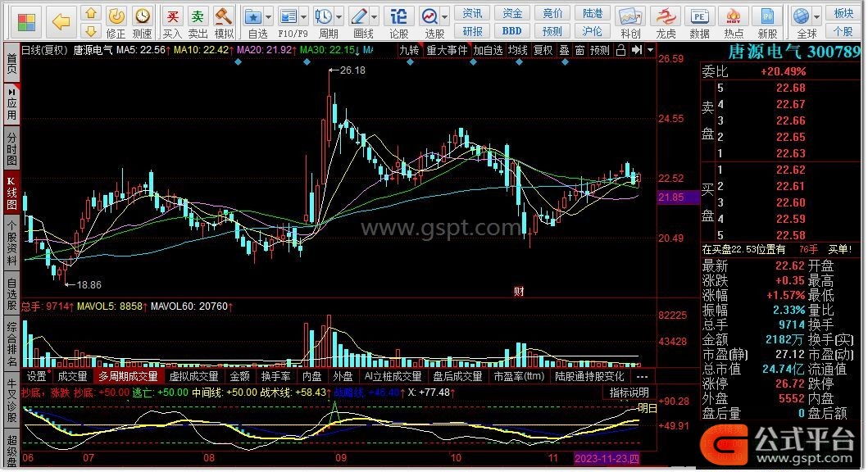
Task: Open 指标说明 indicator description
Action: [629, 393]
